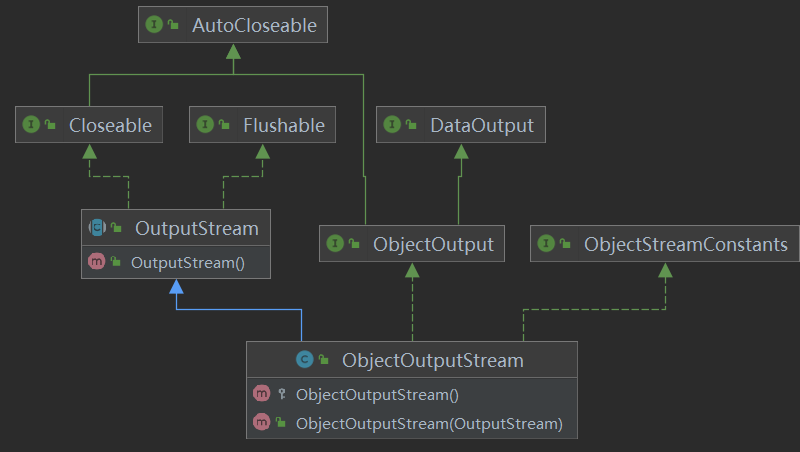Click the DataOutput interface icon
Screen dimensions: 800x452
tap(392, 125)
